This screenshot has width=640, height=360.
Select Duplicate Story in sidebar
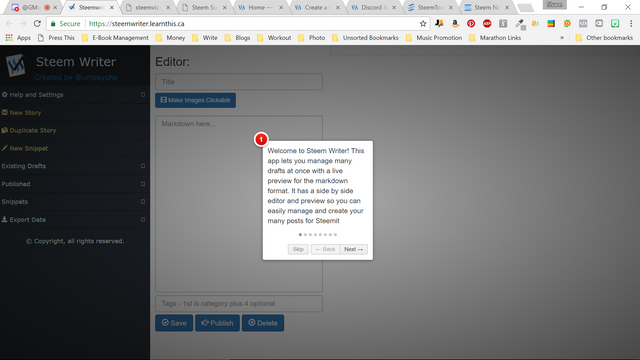[x=29, y=131]
